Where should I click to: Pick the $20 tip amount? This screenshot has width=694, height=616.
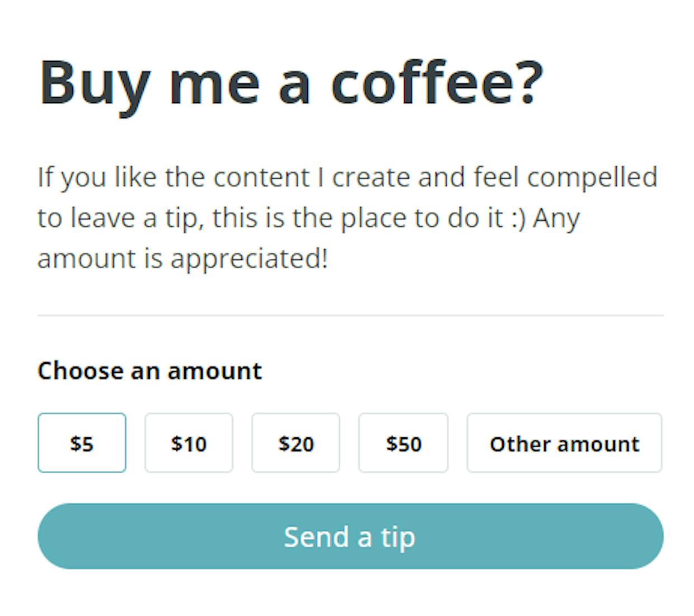(x=296, y=443)
